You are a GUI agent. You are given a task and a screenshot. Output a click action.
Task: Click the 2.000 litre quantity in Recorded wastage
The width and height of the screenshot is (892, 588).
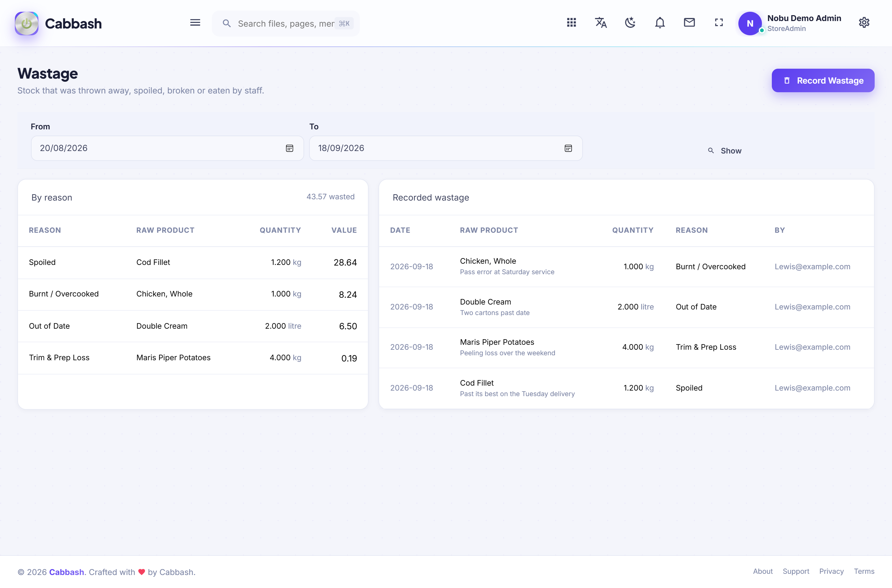[635, 307]
